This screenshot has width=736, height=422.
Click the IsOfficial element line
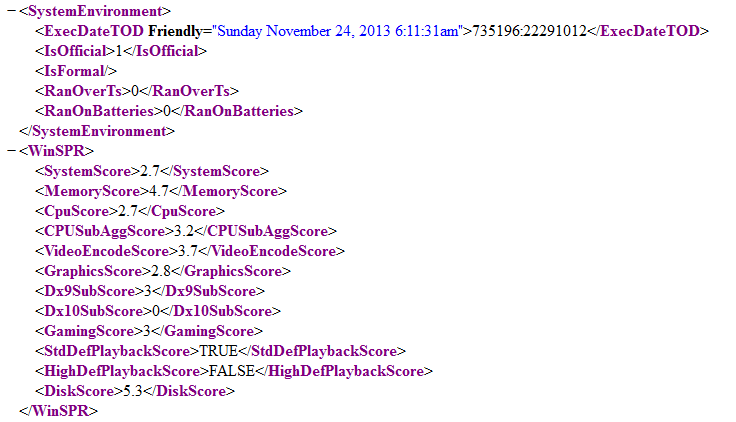point(120,51)
